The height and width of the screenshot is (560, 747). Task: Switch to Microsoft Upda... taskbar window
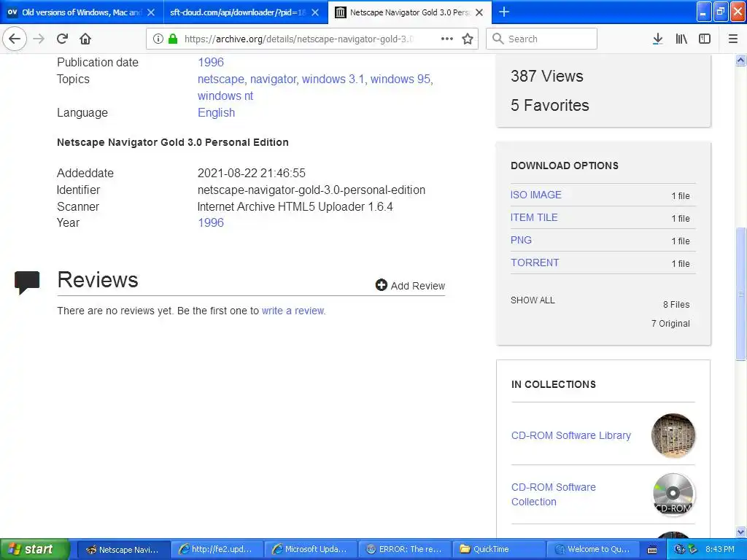click(309, 550)
